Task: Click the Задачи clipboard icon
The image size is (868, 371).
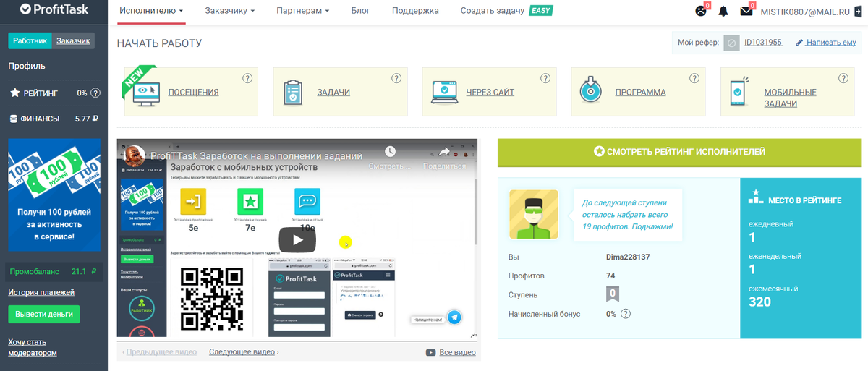Action: (293, 91)
